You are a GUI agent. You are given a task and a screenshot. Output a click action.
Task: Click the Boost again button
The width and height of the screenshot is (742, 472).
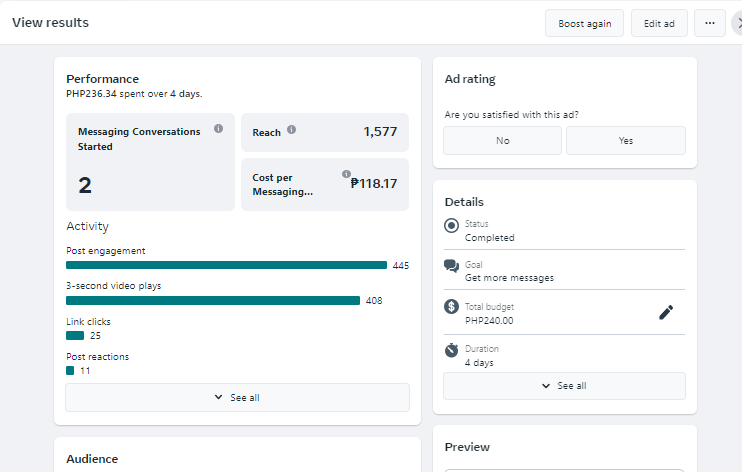584,23
